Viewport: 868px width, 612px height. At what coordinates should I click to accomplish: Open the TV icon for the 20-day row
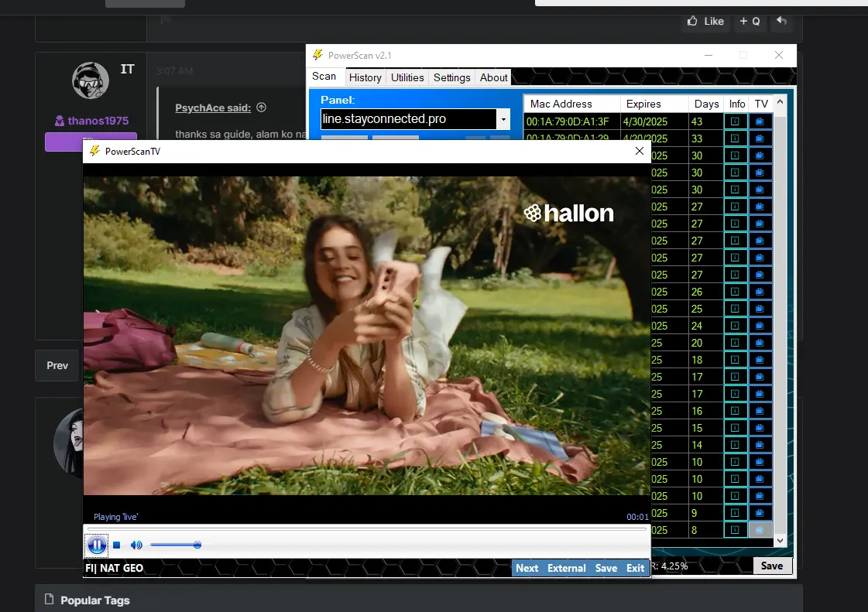pyautogui.click(x=760, y=343)
